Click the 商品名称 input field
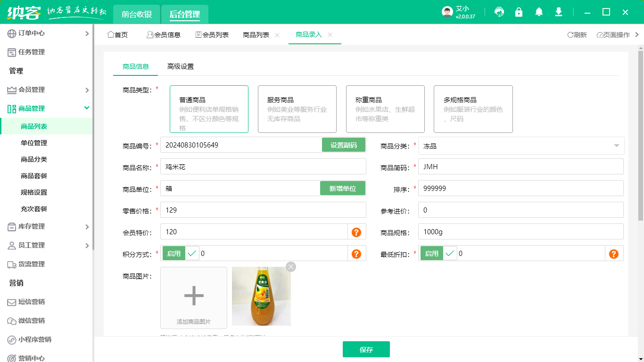 coord(263,166)
